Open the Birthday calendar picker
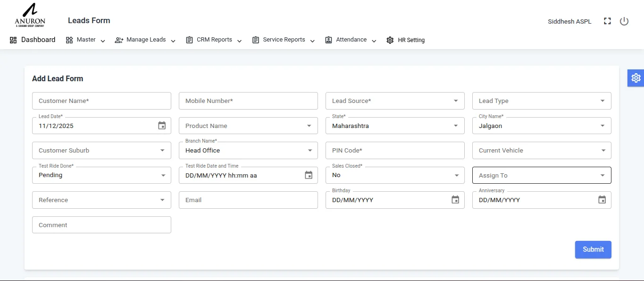 455,200
